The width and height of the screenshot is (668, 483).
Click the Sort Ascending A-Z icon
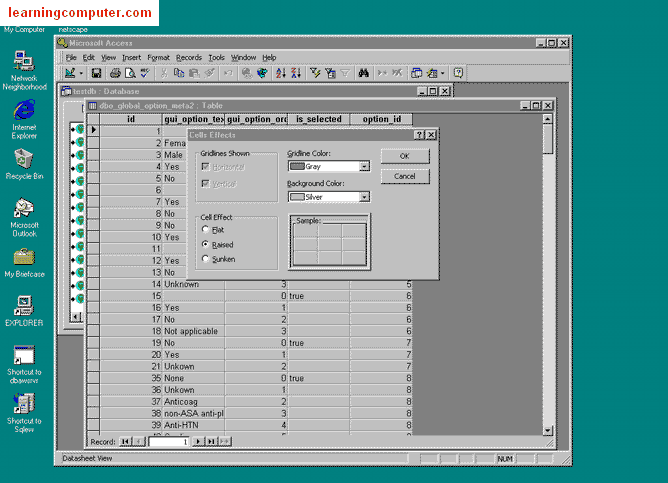(x=280, y=73)
